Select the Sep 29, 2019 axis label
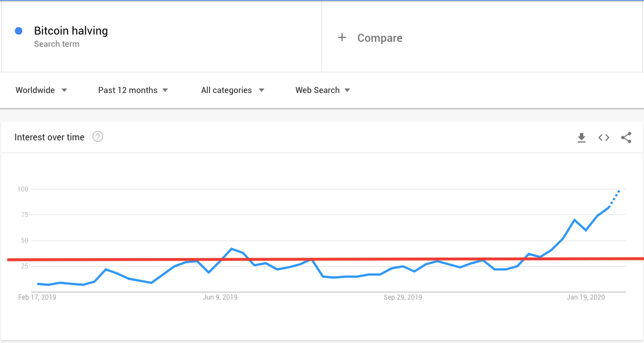Screen dimensions: 644x343 [x=403, y=297]
